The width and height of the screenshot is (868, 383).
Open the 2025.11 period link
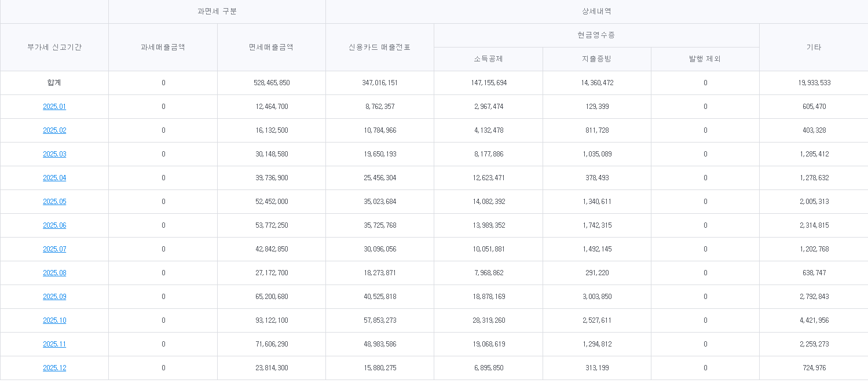coord(54,344)
